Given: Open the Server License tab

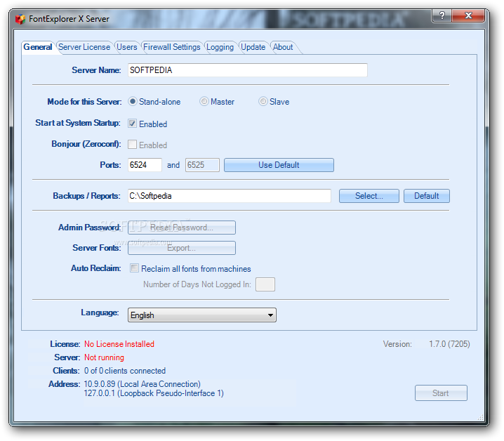Looking at the screenshot, I should tap(84, 47).
